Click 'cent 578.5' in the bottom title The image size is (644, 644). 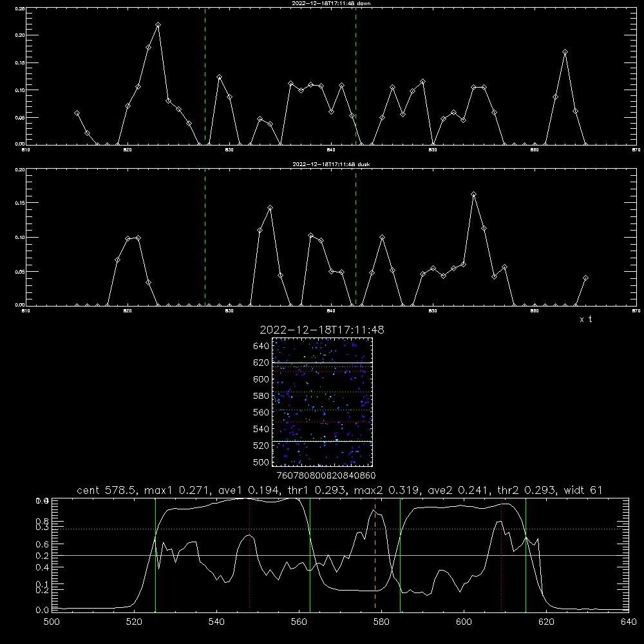click(x=106, y=490)
